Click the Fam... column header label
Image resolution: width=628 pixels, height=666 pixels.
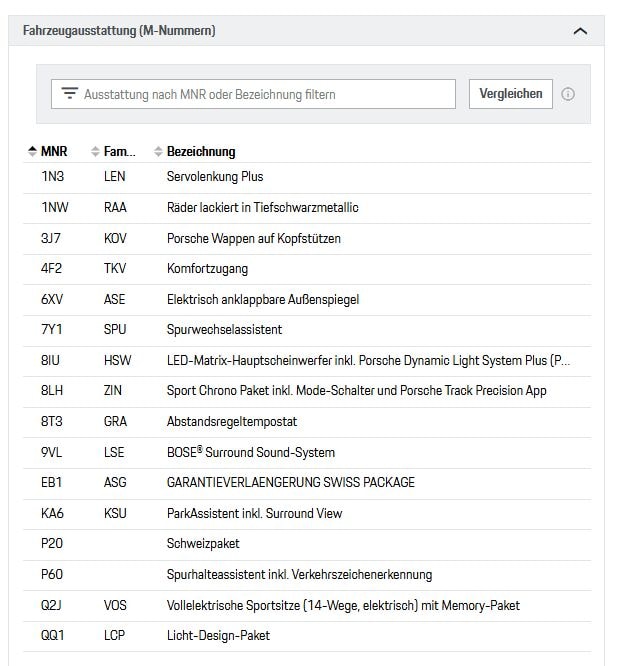(119, 151)
